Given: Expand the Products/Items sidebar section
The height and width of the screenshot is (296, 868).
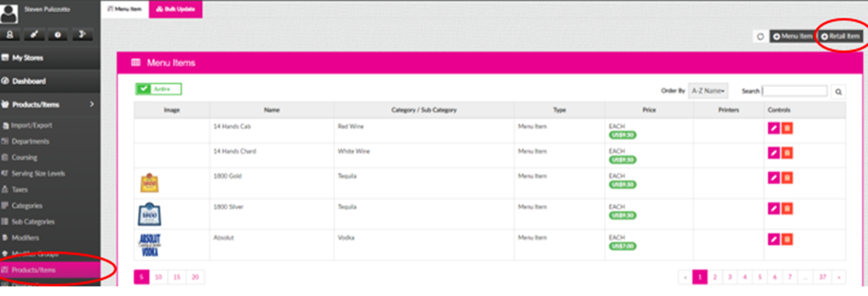Looking at the screenshot, I should coord(50,104).
